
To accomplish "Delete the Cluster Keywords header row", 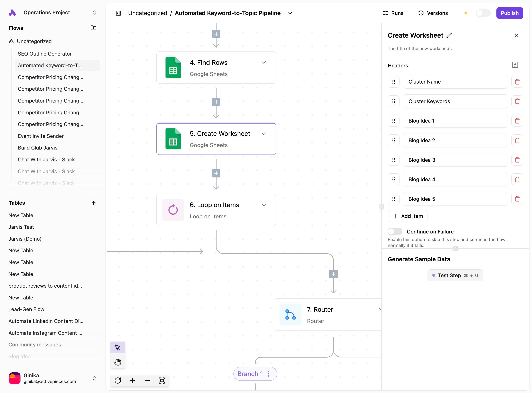I will pyautogui.click(x=517, y=101).
